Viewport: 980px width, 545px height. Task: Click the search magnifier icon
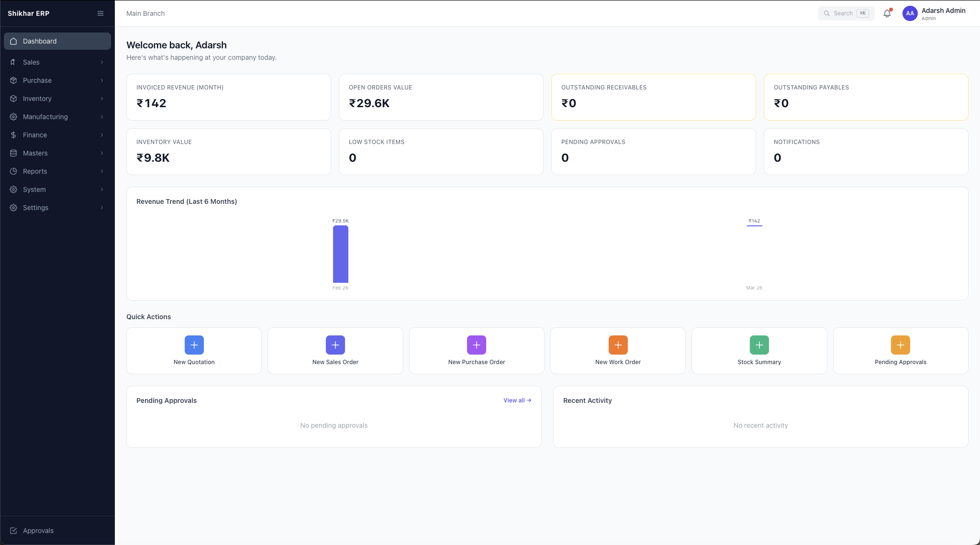(827, 13)
